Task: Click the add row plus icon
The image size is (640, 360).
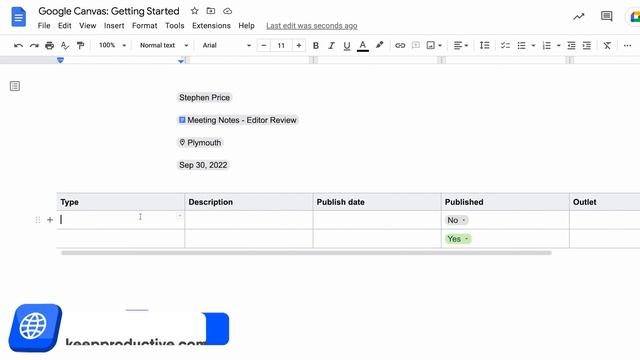Action: (50, 220)
